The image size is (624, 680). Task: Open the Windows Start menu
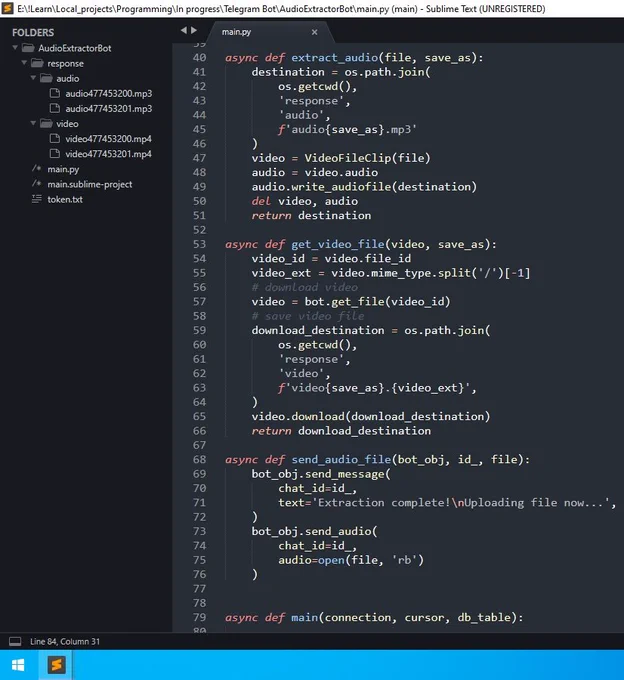[x=18, y=665]
